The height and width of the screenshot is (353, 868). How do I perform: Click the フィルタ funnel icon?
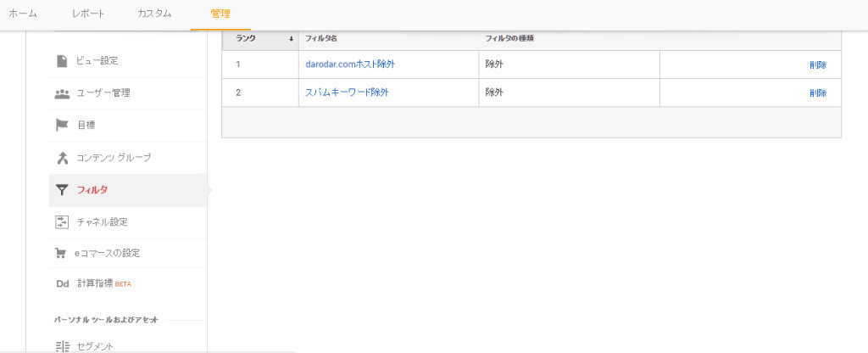pos(62,190)
